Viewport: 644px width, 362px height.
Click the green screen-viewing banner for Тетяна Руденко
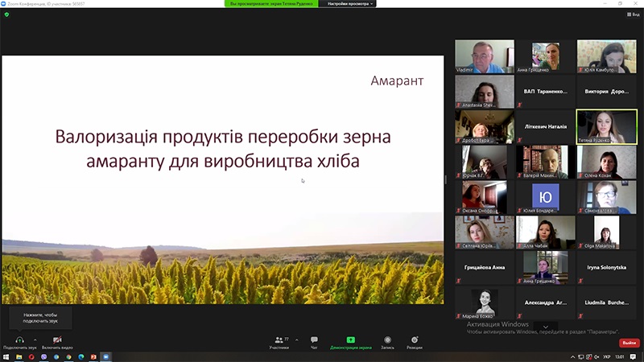tap(271, 4)
